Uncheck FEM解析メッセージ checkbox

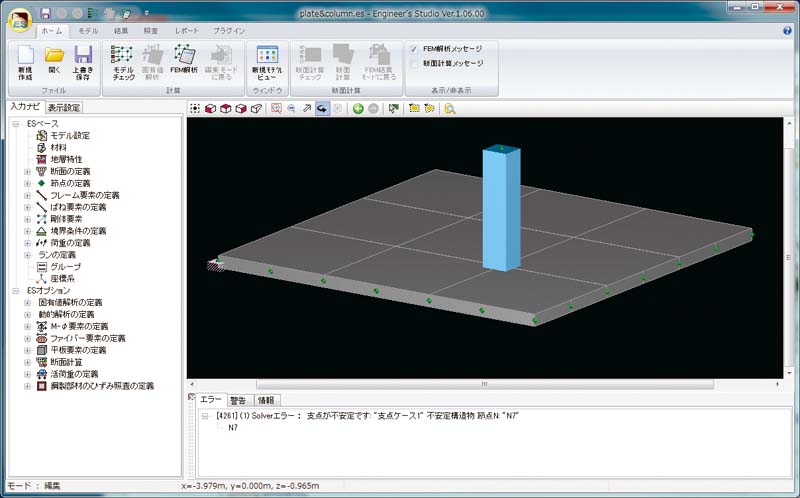point(414,49)
